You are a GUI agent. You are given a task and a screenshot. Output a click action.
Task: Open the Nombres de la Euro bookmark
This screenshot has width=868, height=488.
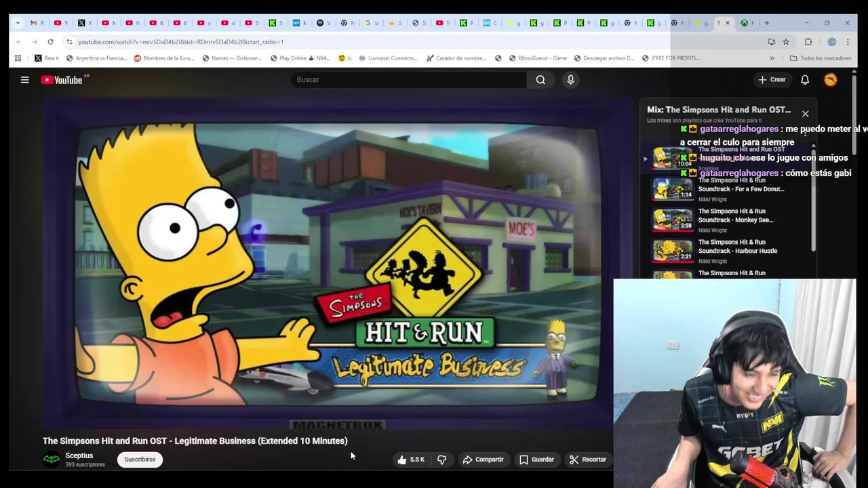coord(164,58)
